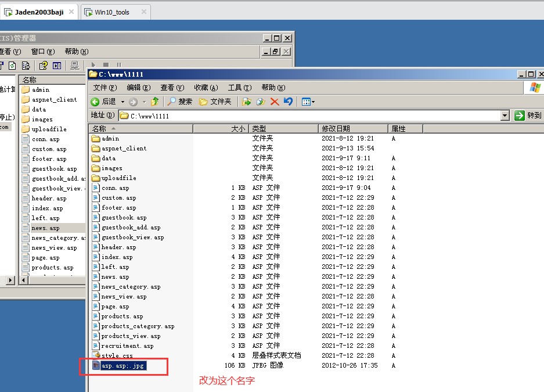Click the IIS manager Help icon

[43, 66]
